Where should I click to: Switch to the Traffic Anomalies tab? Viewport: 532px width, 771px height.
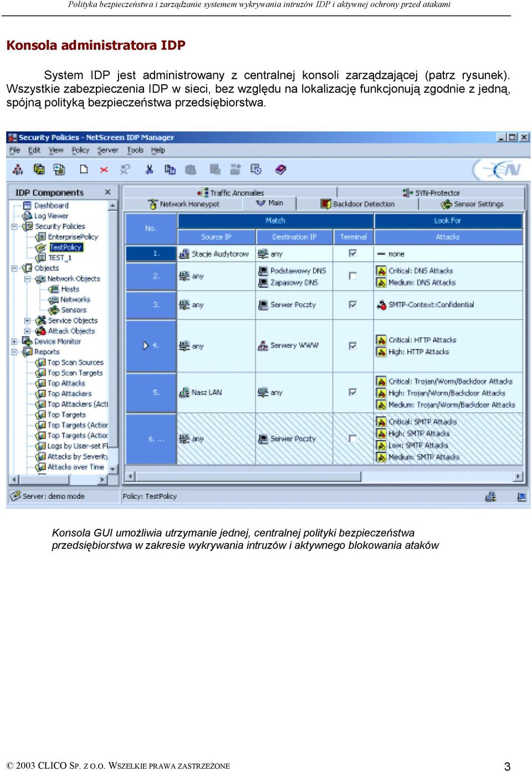(231, 193)
